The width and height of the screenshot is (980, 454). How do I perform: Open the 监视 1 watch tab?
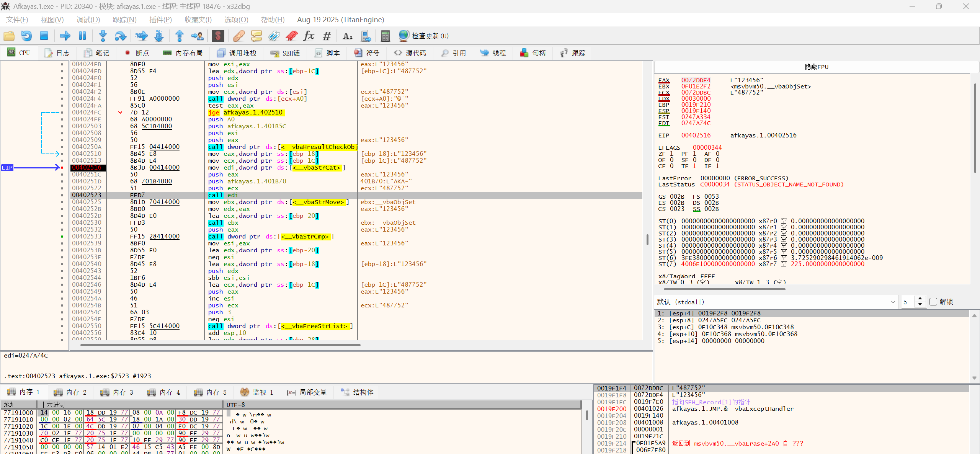point(257,392)
